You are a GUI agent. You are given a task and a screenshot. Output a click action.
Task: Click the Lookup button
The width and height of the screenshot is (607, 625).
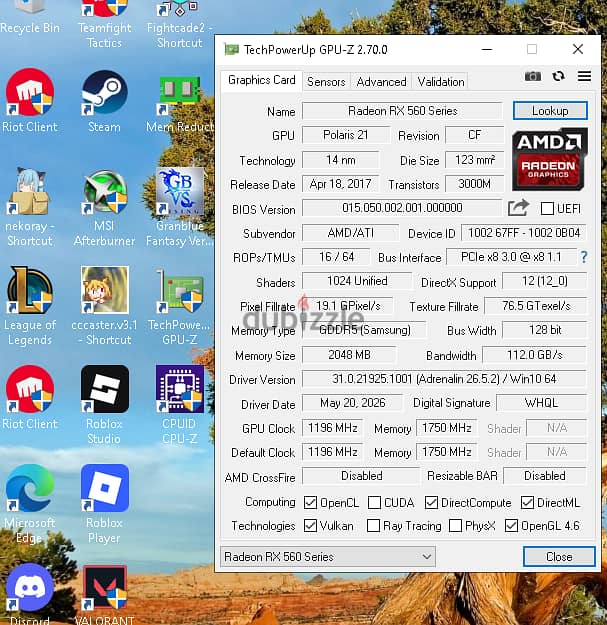(550, 110)
